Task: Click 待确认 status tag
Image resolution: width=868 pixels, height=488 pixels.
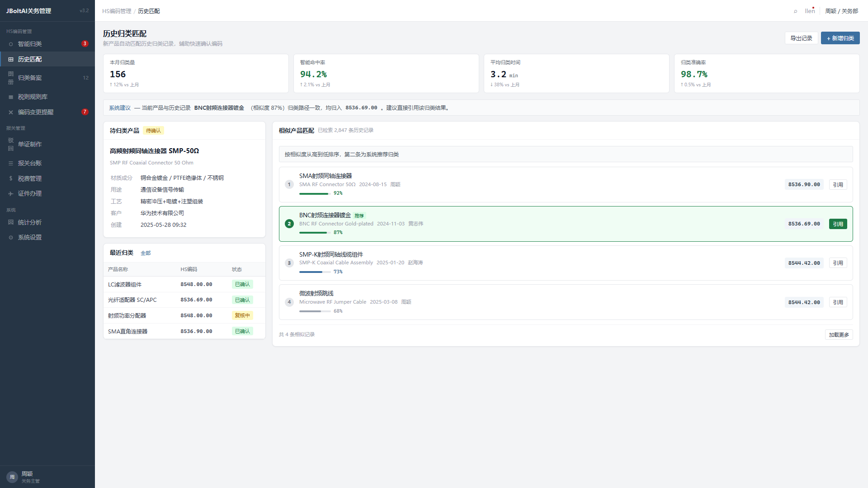Action: (x=154, y=131)
